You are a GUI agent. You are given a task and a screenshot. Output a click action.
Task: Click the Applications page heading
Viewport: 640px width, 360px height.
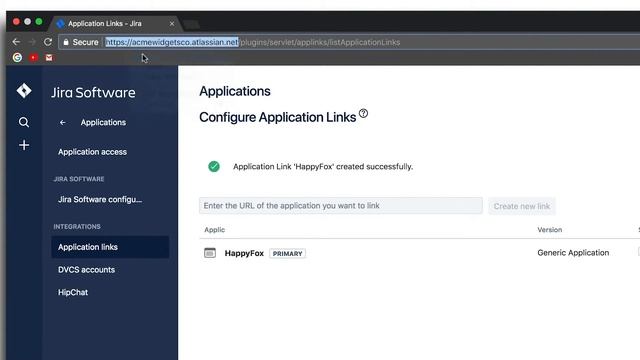coord(235,91)
